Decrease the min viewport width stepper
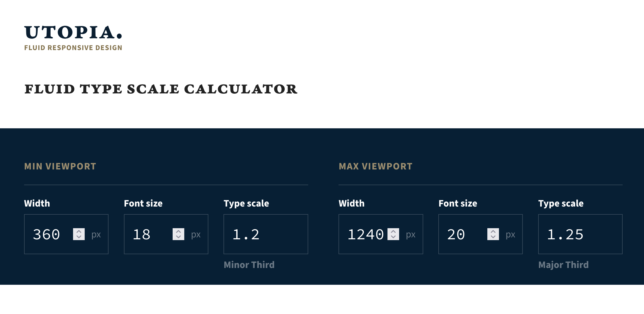Screen dimensions: 644x314 tap(79, 237)
